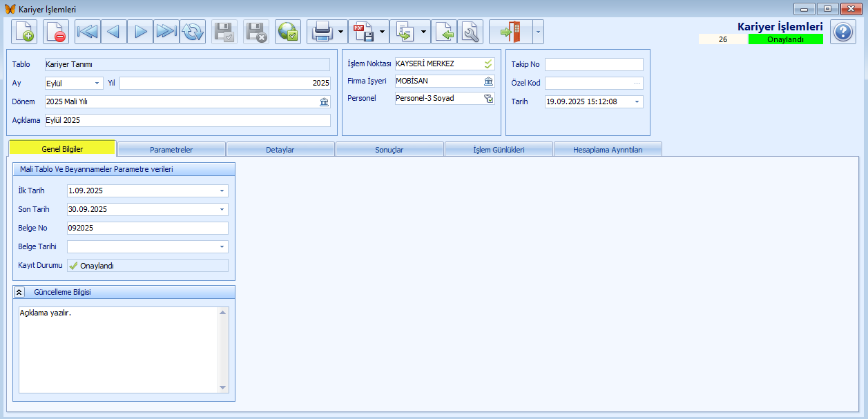Open the Hesaplama Ayrıntıları tab
Image resolution: width=868 pixels, height=419 pixels.
[x=608, y=149]
